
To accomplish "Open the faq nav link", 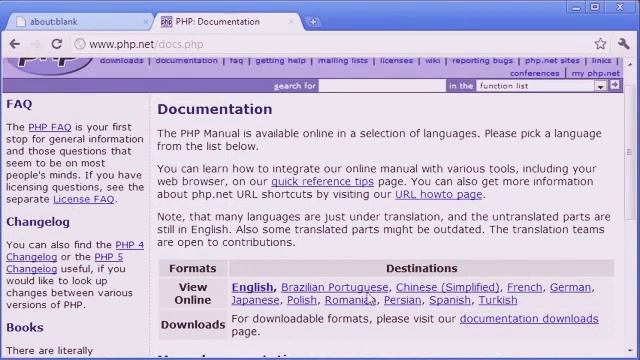I will tap(236, 60).
